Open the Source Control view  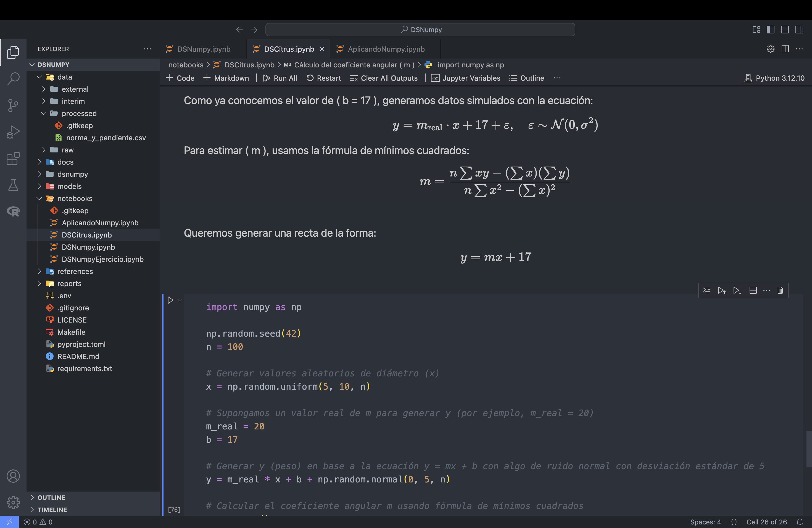[x=13, y=105]
